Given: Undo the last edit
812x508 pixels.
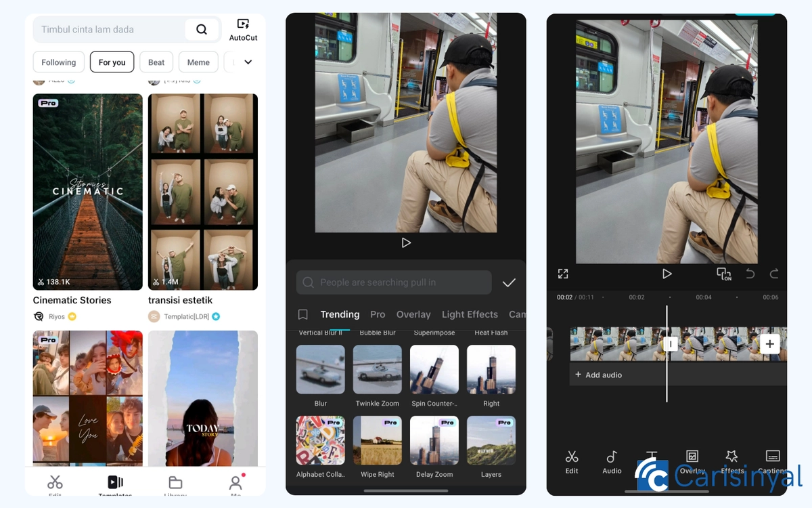Looking at the screenshot, I should coord(750,274).
